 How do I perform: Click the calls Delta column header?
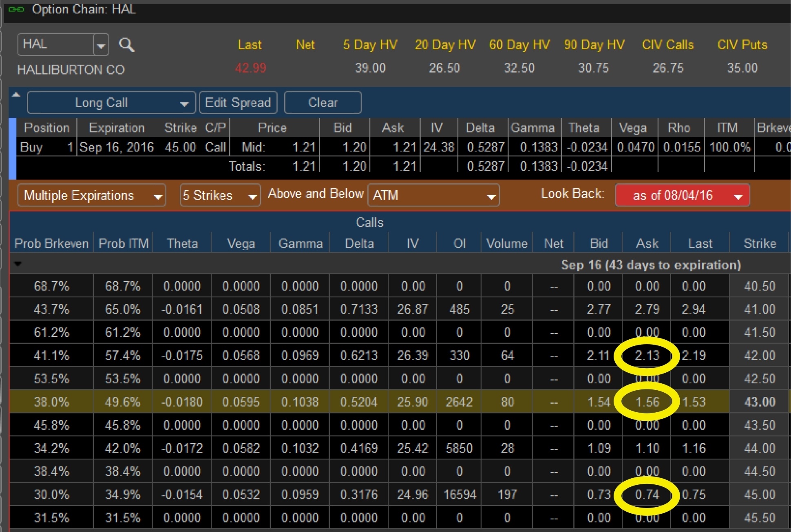tap(359, 244)
